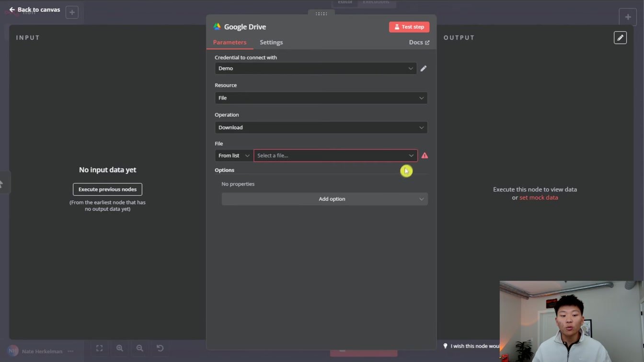This screenshot has height=362, width=644.
Task: Click Execute previous nodes button
Action: [x=107, y=189]
